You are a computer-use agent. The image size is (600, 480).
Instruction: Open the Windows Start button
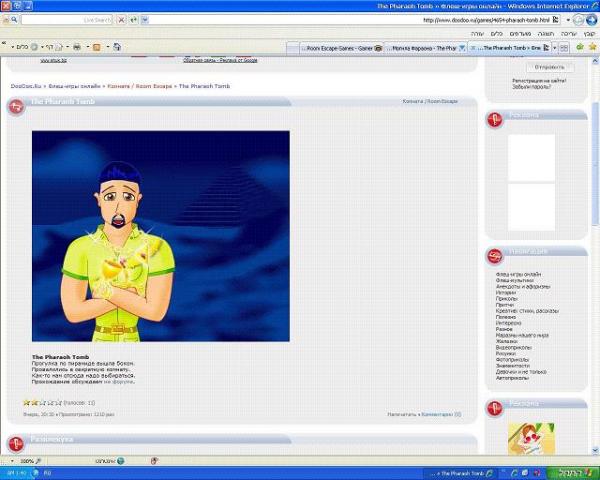pyautogui.click(x=572, y=473)
